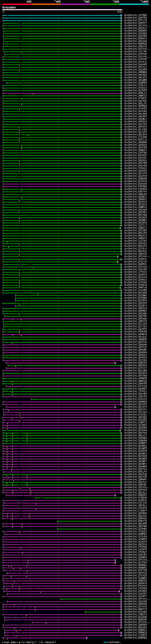Click the UniRef100_B8AR60 label
This screenshot has width=151, height=644.
click(135, 565)
